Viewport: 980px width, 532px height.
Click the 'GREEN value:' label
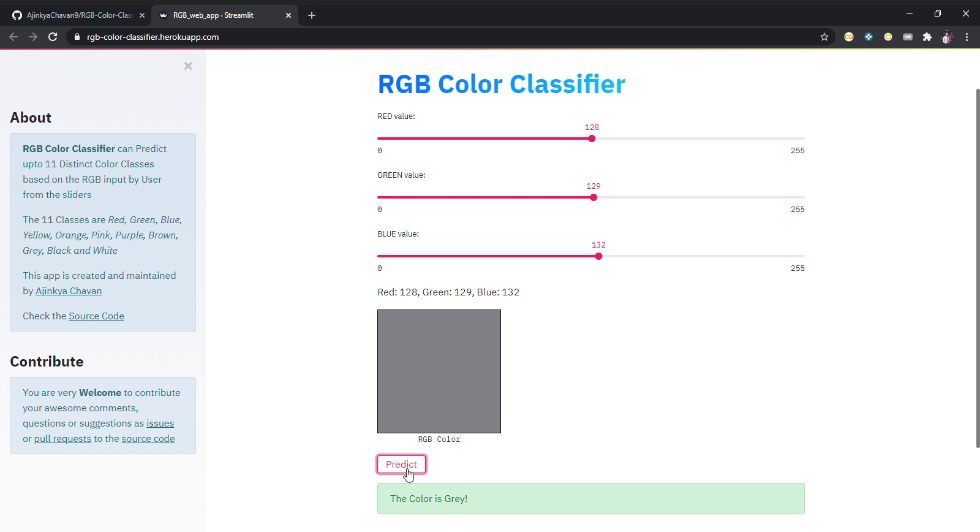[x=401, y=175]
